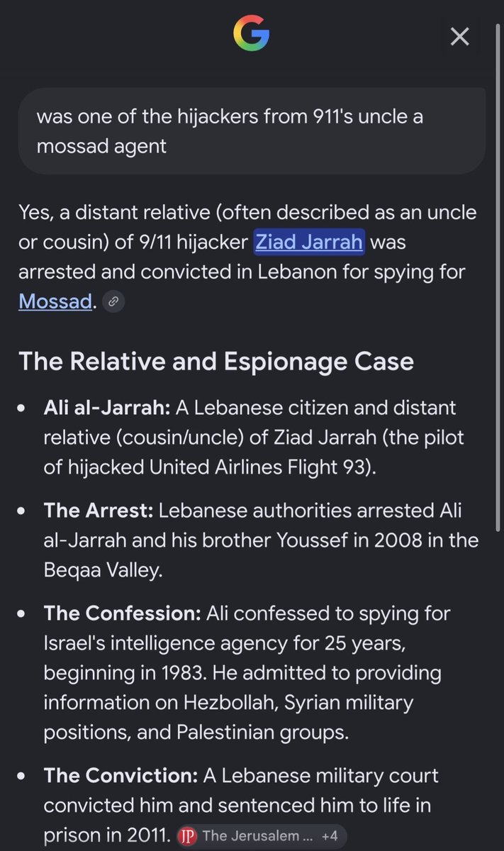The width and height of the screenshot is (504, 851).
Task: Select The Relative and Espionage Case heading
Action: point(216,362)
